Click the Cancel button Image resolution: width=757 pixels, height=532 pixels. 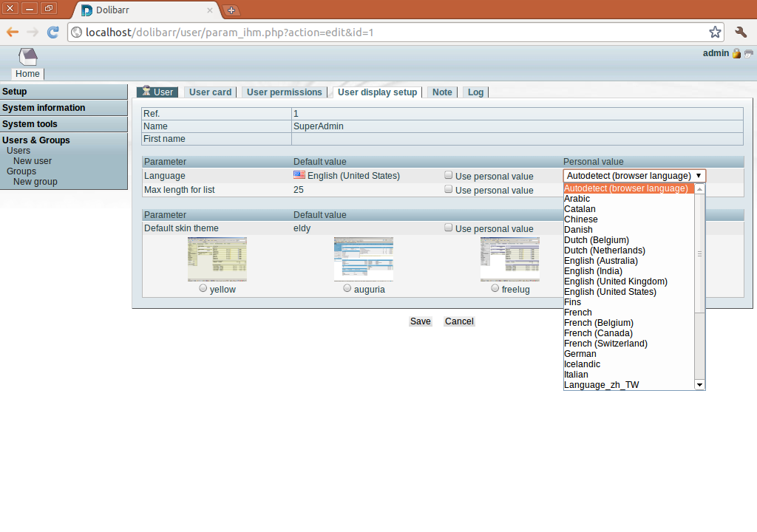[x=459, y=321]
